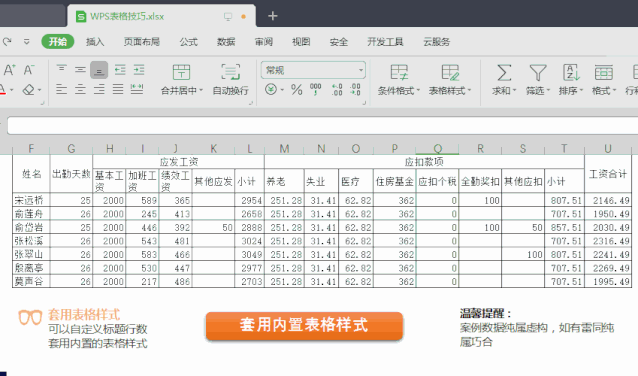The height and width of the screenshot is (376, 638).
Task: Center text horizontally
Action: click(x=80, y=89)
